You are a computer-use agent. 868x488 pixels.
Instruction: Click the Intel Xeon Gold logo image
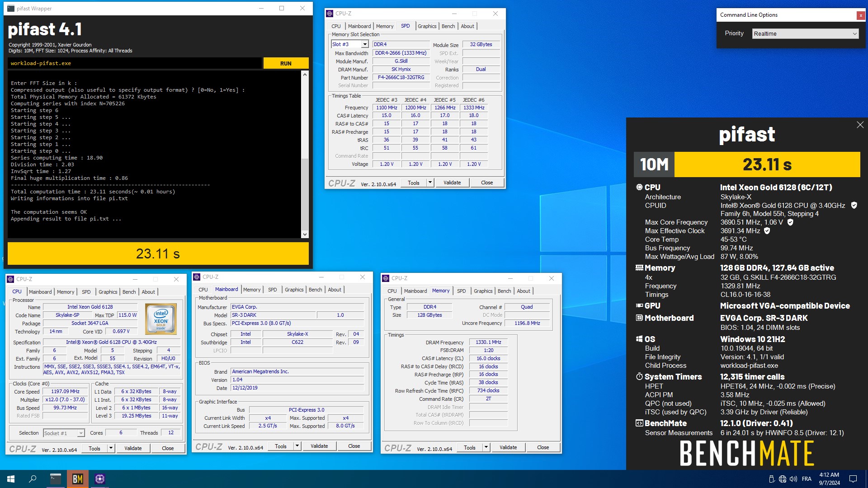[x=161, y=319]
